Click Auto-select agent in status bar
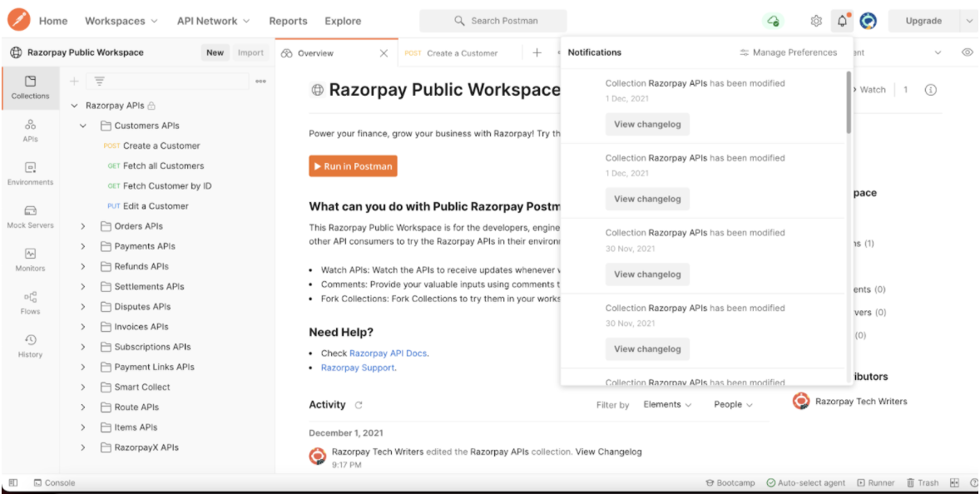 pyautogui.click(x=805, y=482)
